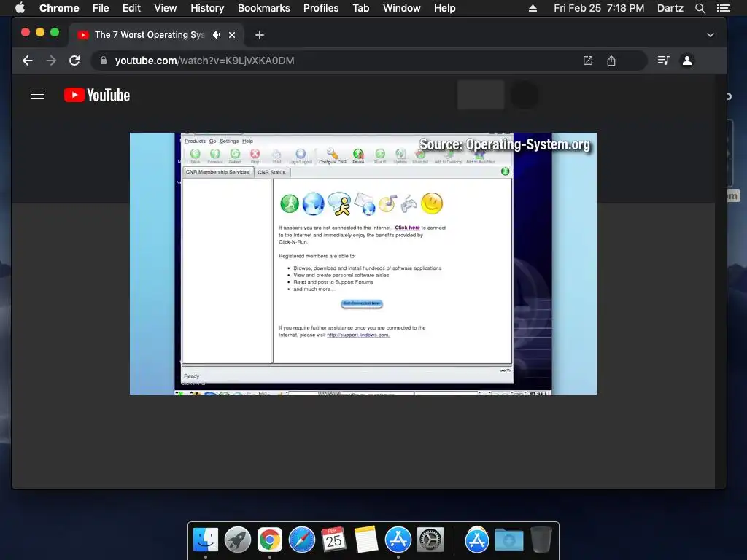Go back to the previous page

[x=28, y=61]
